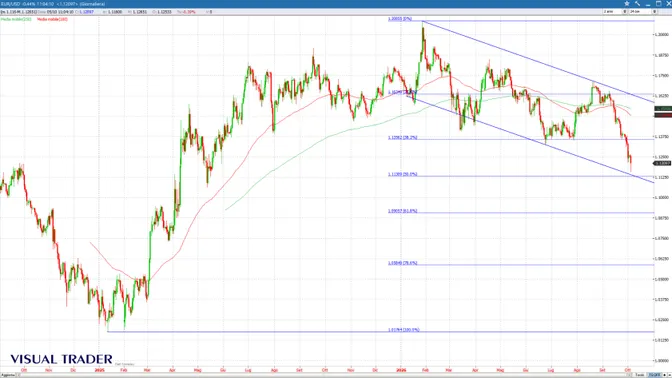The image size is (672, 378).
Task: Click the current price tag 1.12097 on price axis
Action: (x=663, y=163)
